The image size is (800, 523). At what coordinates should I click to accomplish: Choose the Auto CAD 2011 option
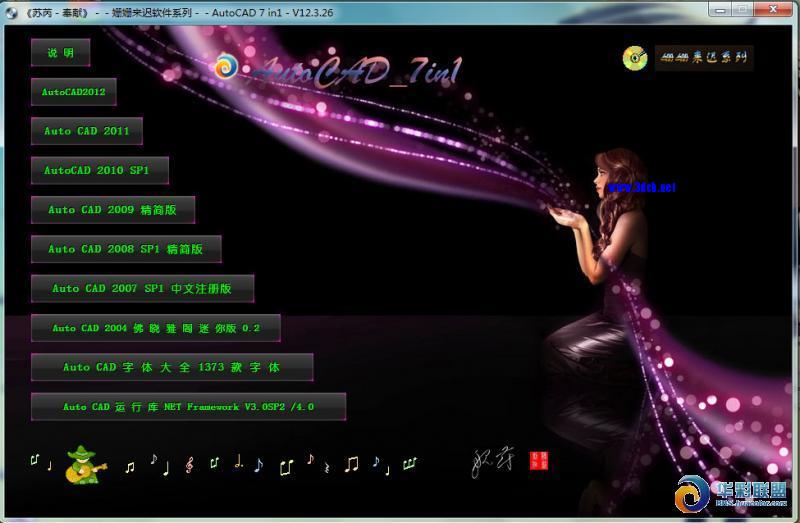point(87,131)
